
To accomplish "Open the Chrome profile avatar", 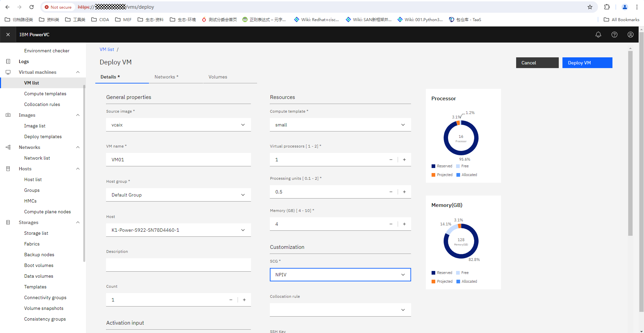I will point(625,7).
